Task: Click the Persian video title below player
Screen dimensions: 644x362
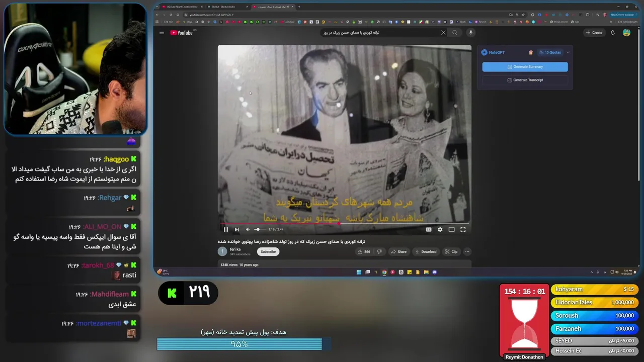Action: [x=291, y=241]
